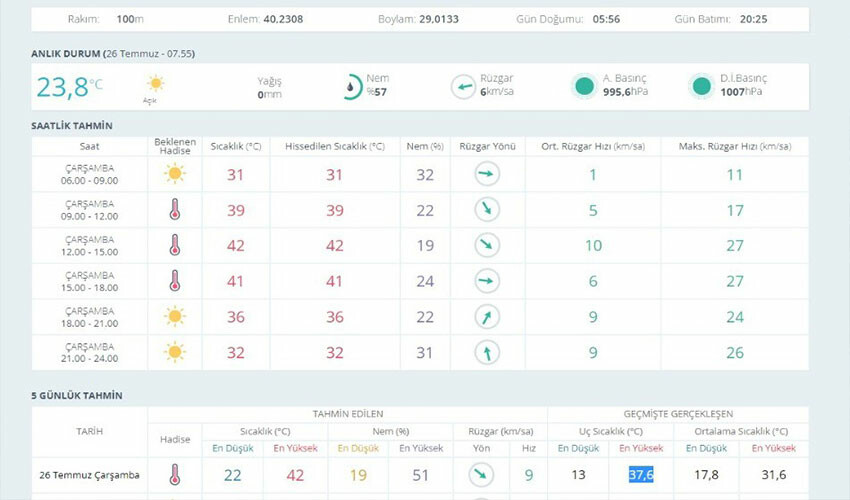Click the sun icon for 21.00 - 24.00
The width and height of the screenshot is (850, 500).
click(x=175, y=352)
